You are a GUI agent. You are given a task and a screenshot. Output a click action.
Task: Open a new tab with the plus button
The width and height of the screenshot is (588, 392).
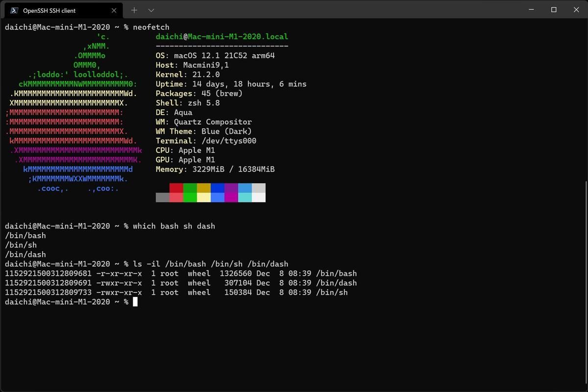pos(134,10)
